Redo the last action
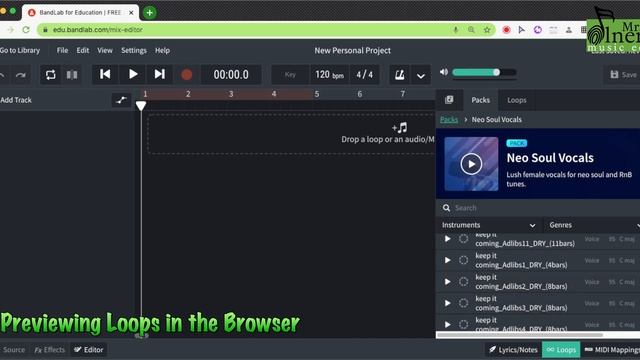This screenshot has height=360, width=640. pyautogui.click(x=20, y=75)
